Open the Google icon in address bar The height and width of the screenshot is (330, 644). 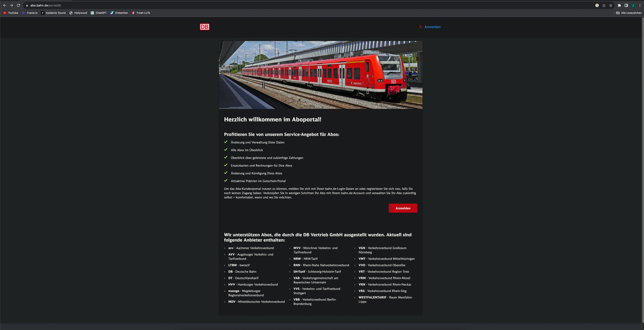597,5
